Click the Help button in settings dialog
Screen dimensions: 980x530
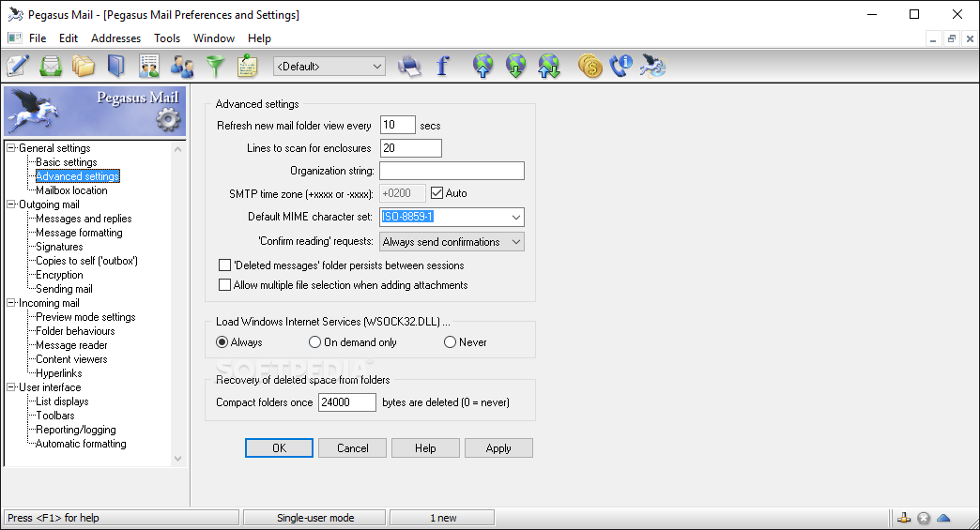(425, 448)
